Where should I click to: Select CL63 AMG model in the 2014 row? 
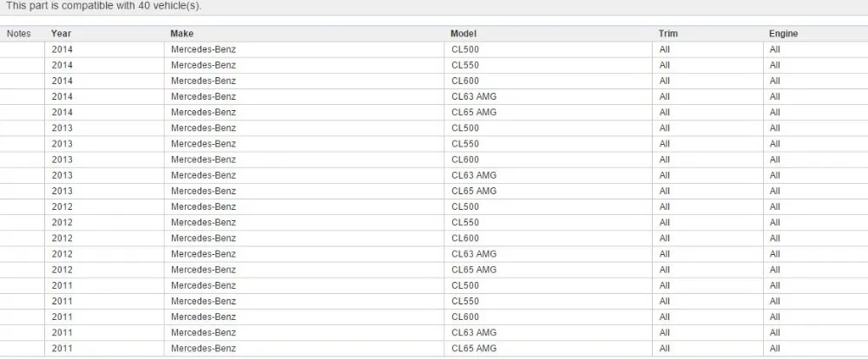pyautogui.click(x=474, y=97)
